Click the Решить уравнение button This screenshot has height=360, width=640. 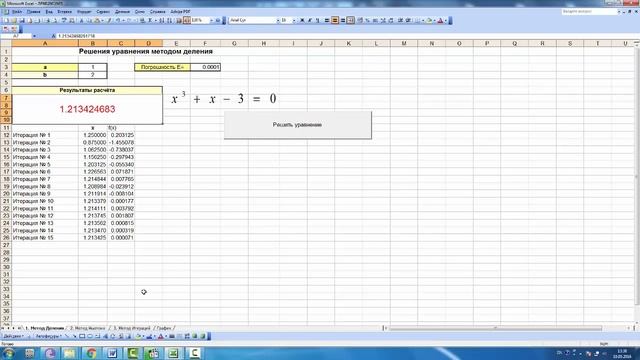point(298,125)
